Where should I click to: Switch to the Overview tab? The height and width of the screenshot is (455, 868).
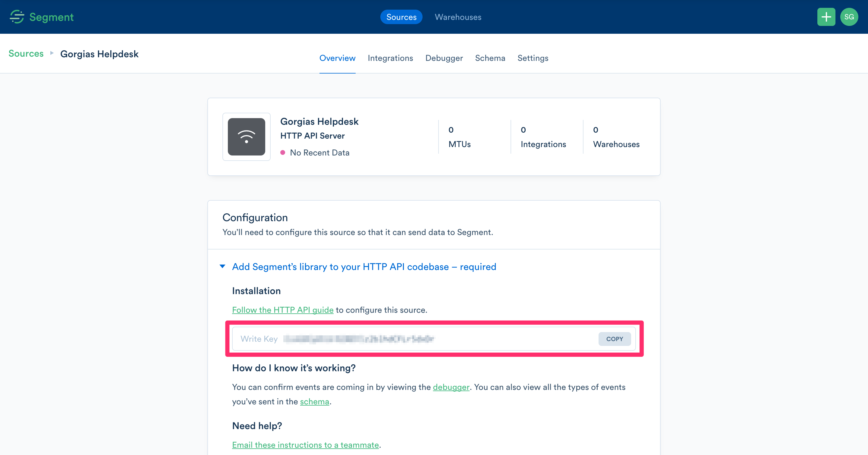point(337,58)
